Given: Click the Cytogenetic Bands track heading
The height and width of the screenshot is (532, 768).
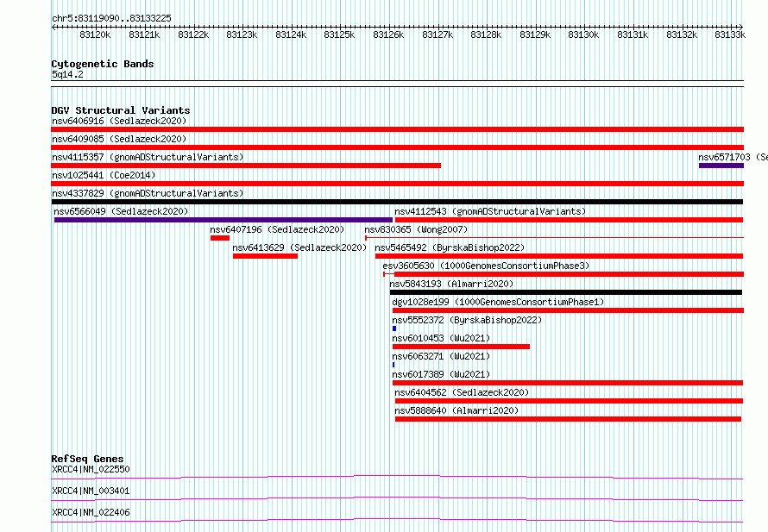Looking at the screenshot, I should pyautogui.click(x=103, y=64).
